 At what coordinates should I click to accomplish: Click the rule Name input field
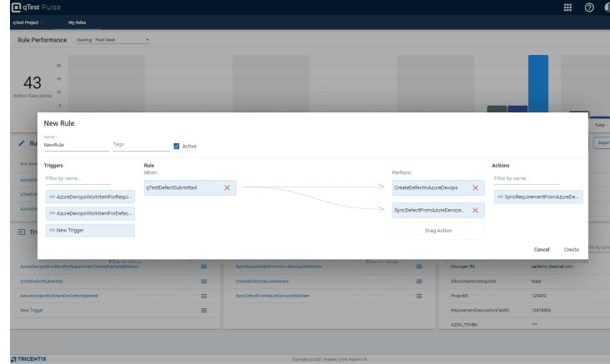tap(75, 145)
